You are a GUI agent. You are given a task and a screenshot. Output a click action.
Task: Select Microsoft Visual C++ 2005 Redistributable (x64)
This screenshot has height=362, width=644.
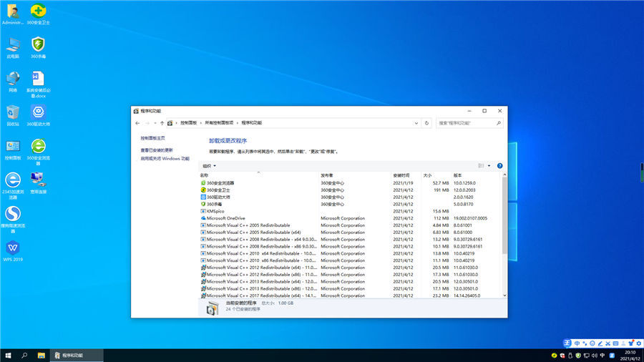(350, 233)
